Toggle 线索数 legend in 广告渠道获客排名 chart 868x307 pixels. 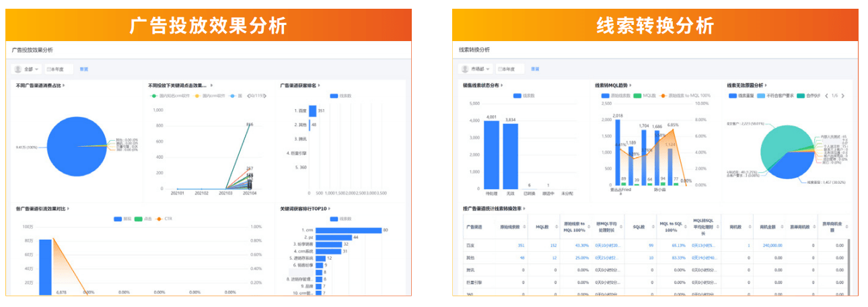341,96
